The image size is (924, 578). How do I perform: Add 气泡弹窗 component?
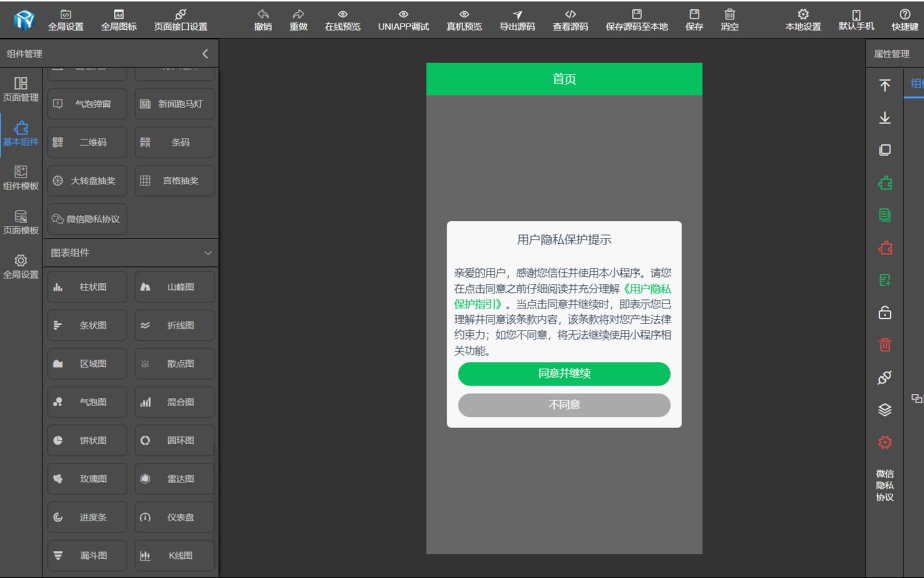pos(87,104)
